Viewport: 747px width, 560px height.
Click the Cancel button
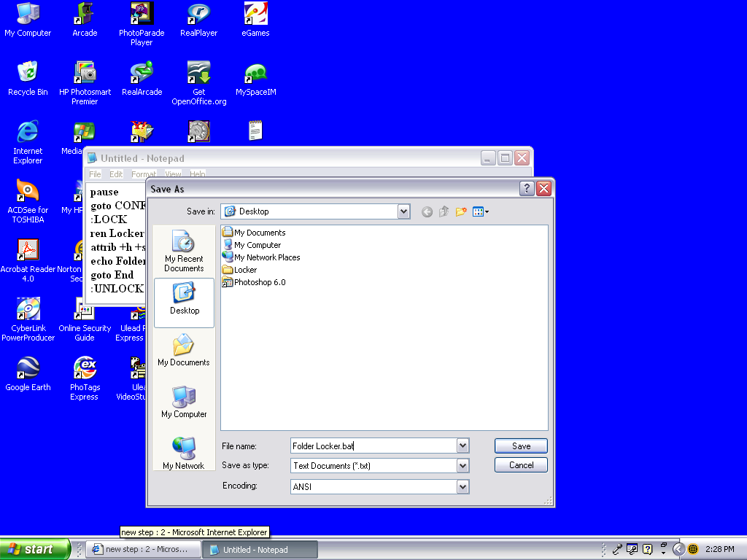point(520,464)
